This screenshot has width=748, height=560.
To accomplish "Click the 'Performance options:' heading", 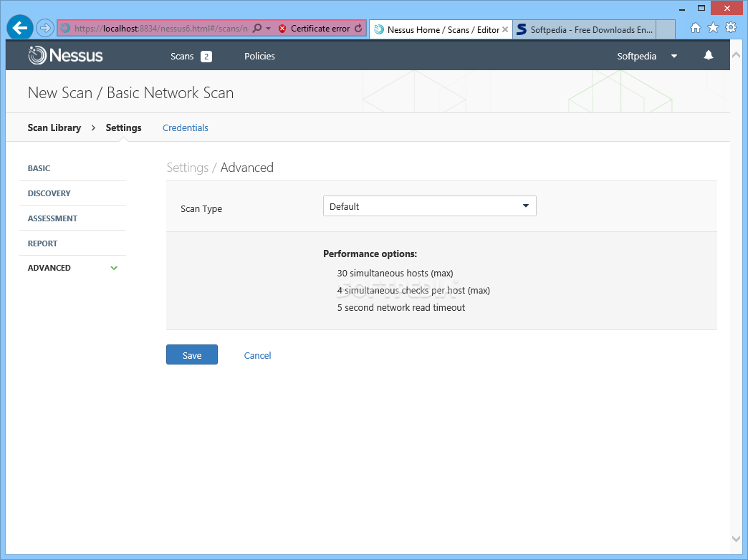I will (370, 254).
